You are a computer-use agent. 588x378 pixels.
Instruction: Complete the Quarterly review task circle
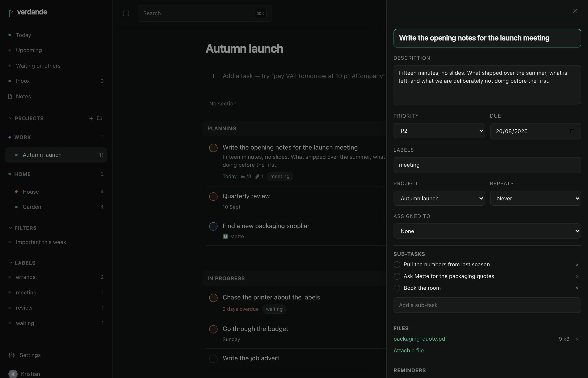[213, 196]
